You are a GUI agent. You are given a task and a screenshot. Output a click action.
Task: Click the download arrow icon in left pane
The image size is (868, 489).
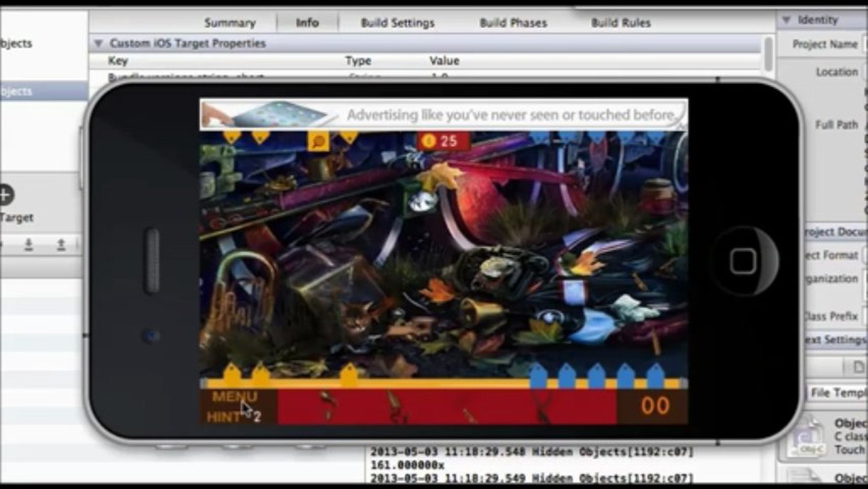point(29,244)
